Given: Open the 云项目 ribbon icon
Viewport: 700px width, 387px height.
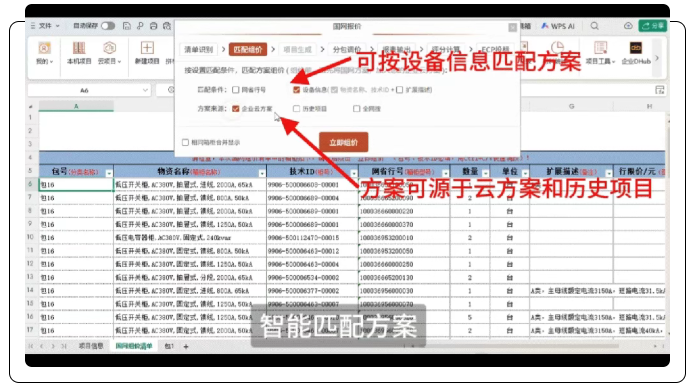Looking at the screenshot, I should (x=109, y=53).
